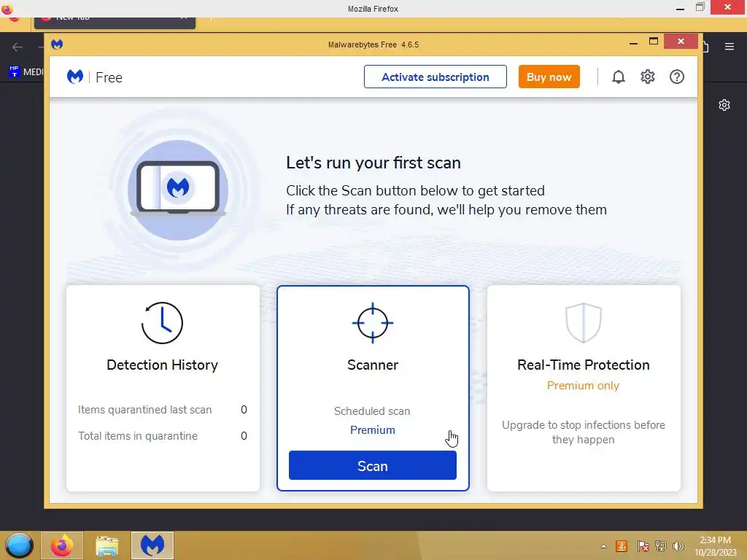Click the Detection History clock icon
The image size is (747, 560).
click(x=162, y=323)
